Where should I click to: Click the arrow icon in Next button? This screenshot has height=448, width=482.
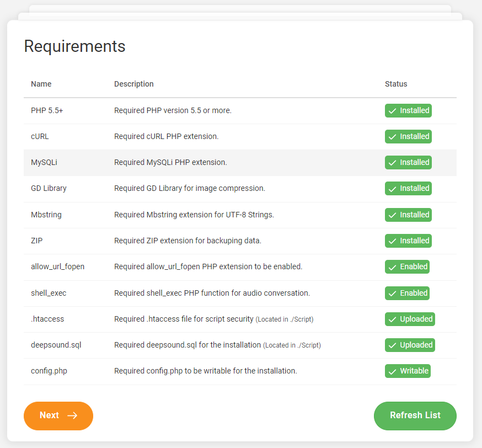[72, 415]
